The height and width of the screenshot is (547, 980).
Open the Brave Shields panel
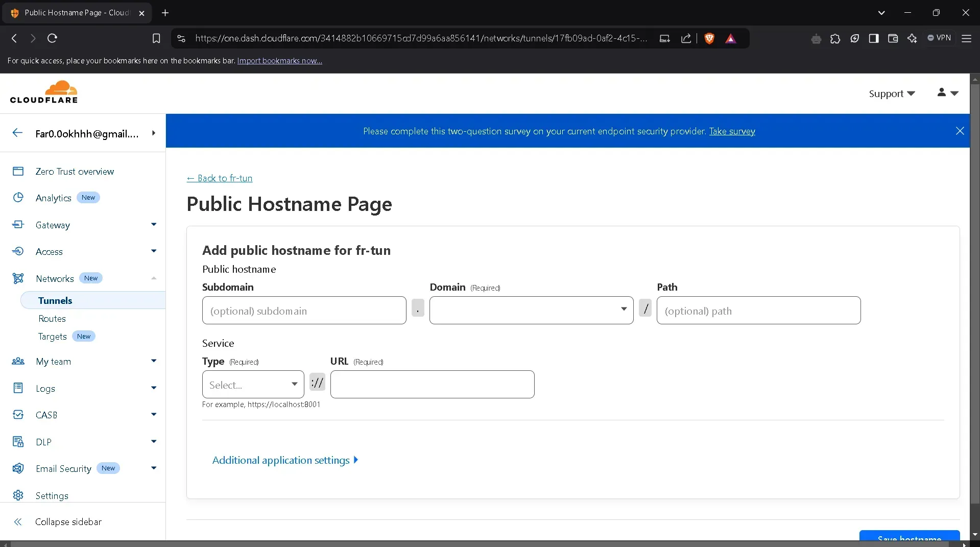click(x=709, y=38)
